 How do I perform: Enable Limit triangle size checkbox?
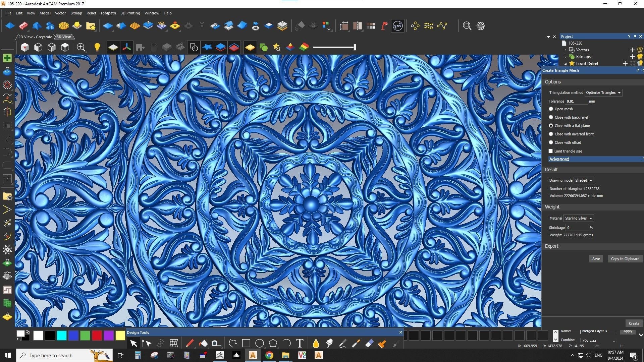pos(550,151)
